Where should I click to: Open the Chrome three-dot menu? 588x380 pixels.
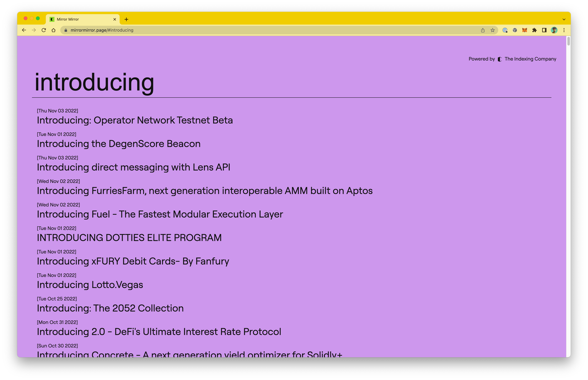(x=564, y=30)
